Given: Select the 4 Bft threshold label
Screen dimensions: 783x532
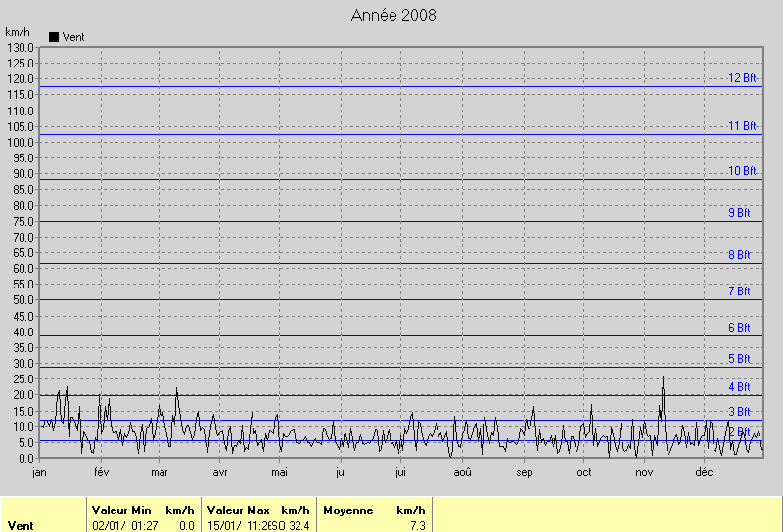Looking at the screenshot, I should click(739, 387).
